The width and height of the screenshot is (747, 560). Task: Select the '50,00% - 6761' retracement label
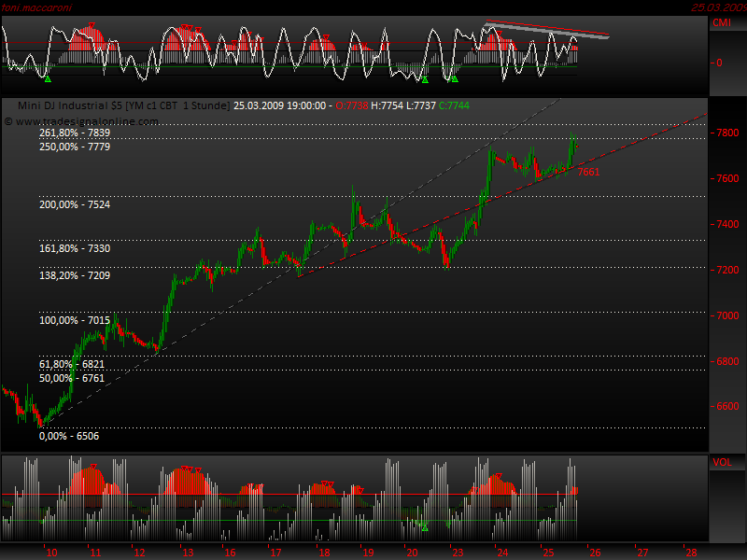pos(72,378)
